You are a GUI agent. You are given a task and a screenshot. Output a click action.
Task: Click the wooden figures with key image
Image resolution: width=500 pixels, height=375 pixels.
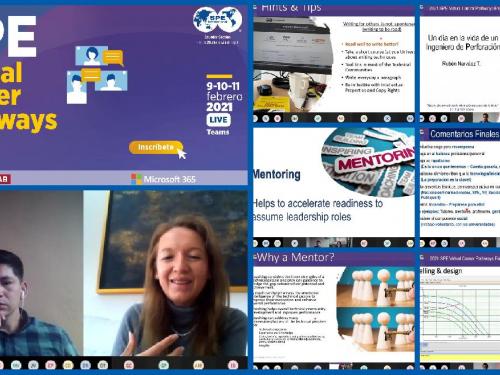point(376,309)
